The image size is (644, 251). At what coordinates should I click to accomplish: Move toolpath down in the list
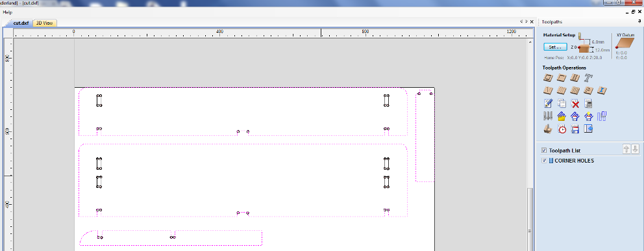(636, 150)
